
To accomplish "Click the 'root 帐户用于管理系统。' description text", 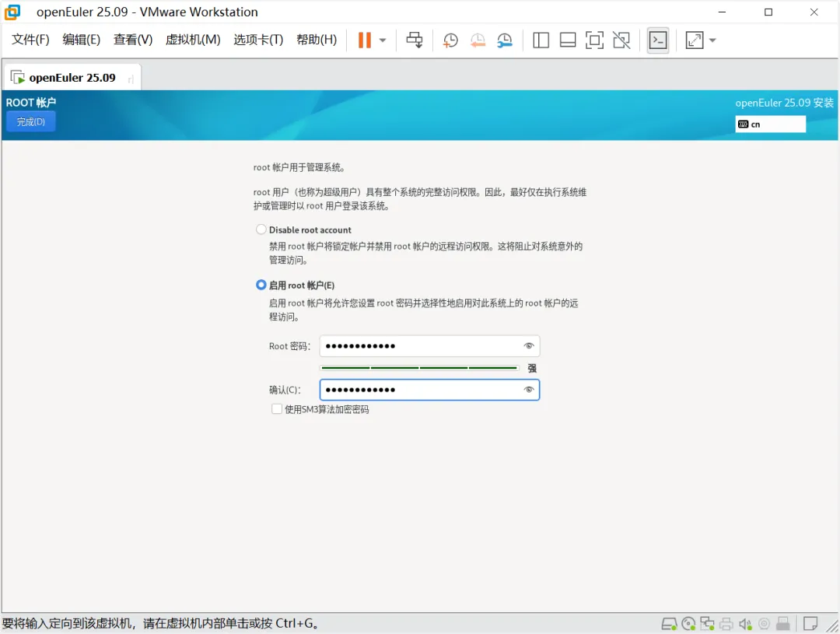I will pyautogui.click(x=299, y=168).
